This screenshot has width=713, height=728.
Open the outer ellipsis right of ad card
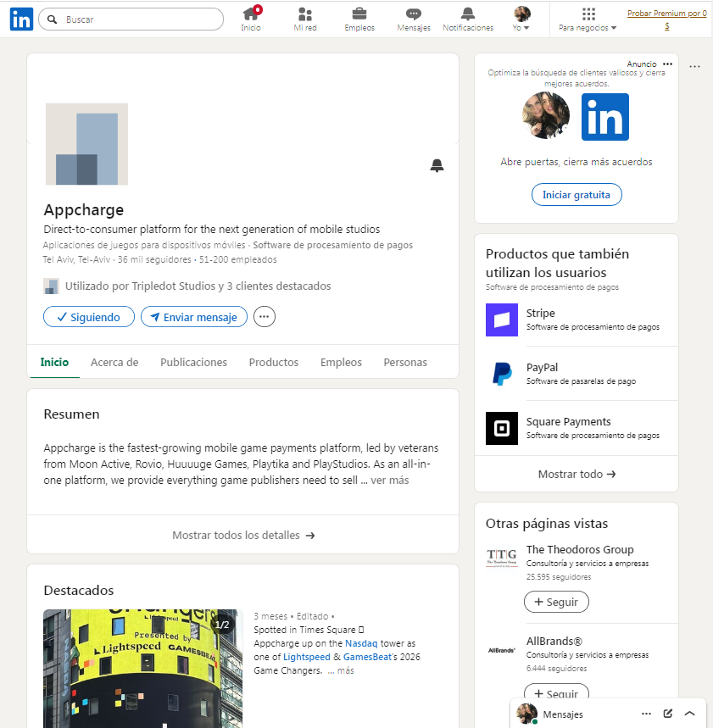[694, 66]
